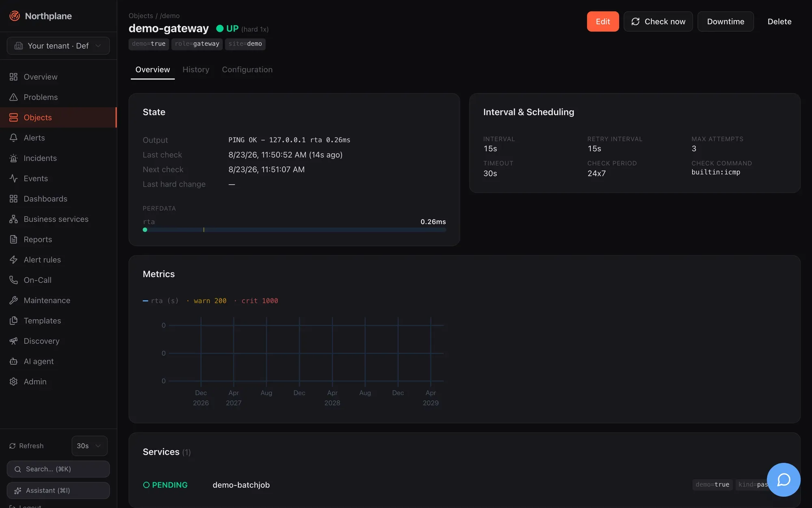Screen dimensions: 812x508
Task: Expand the Your tenant selector chevron
Action: (x=98, y=46)
